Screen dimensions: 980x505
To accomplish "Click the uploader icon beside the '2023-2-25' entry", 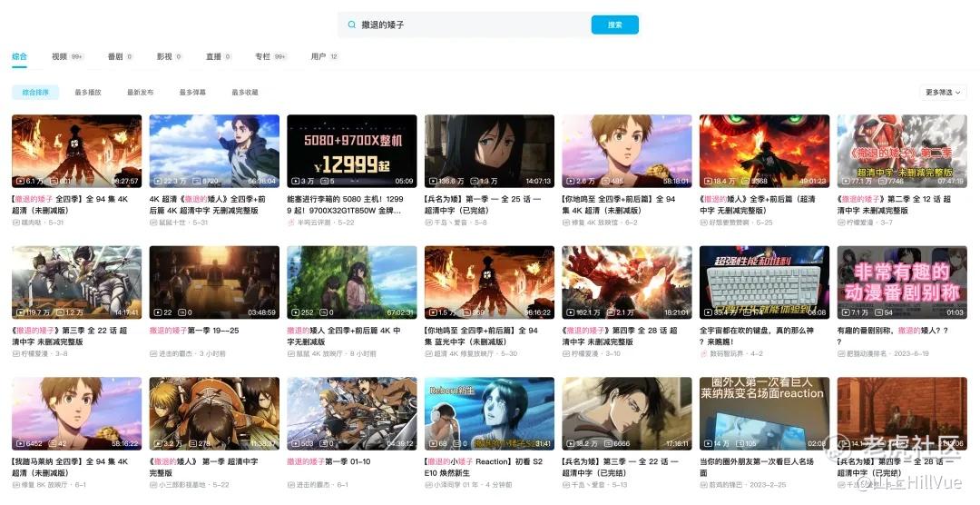I will coord(703,484).
